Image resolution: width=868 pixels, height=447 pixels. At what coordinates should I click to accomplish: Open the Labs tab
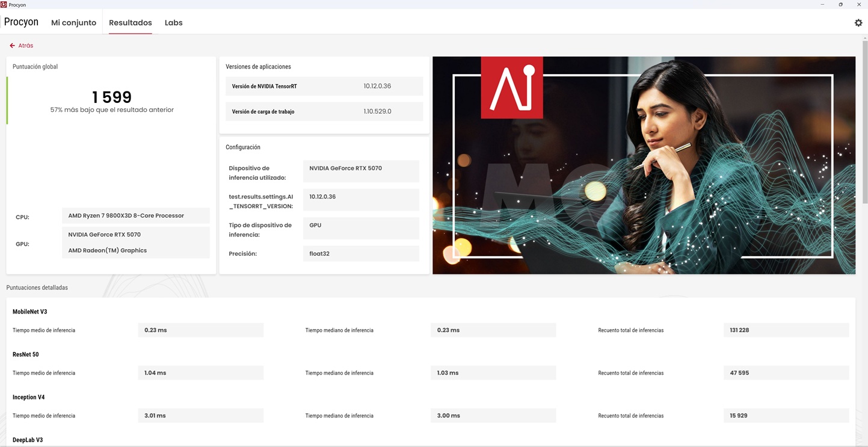pos(174,23)
